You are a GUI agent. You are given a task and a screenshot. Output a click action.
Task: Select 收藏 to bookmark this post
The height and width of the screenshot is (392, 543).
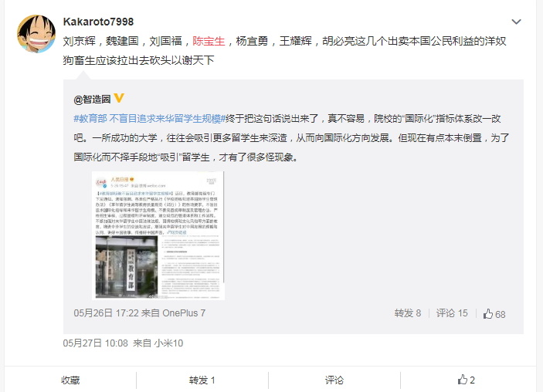(70, 380)
